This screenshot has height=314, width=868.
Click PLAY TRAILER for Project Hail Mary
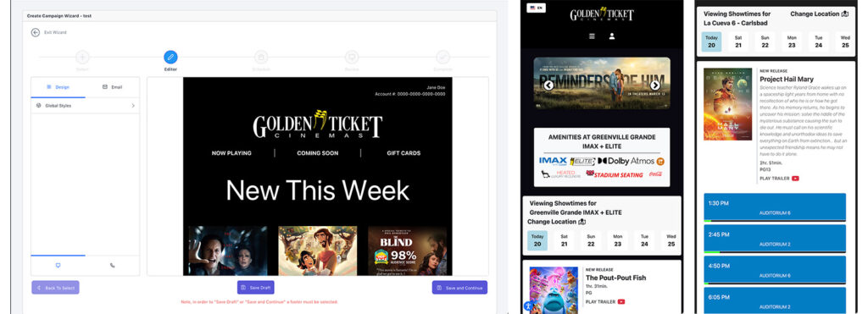(775, 179)
